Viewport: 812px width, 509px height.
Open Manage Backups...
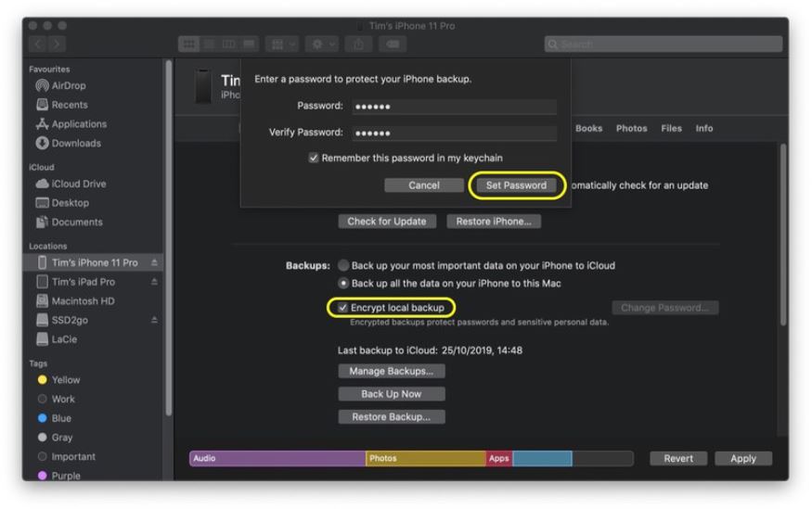click(391, 371)
